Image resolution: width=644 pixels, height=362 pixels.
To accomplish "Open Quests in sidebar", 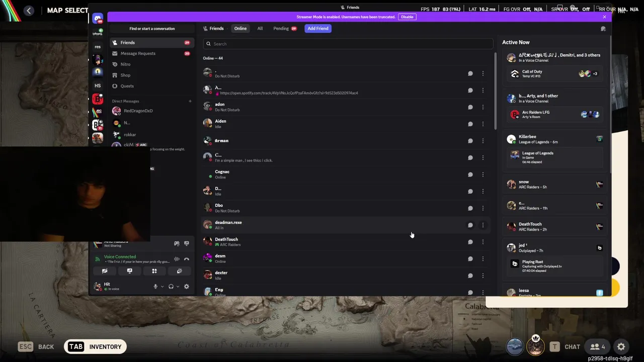I will click(152, 86).
